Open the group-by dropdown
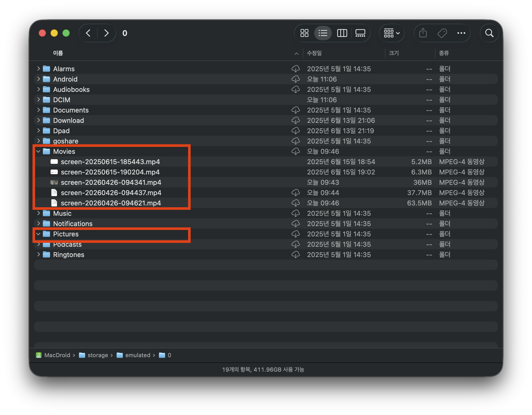The image size is (532, 415). [391, 33]
